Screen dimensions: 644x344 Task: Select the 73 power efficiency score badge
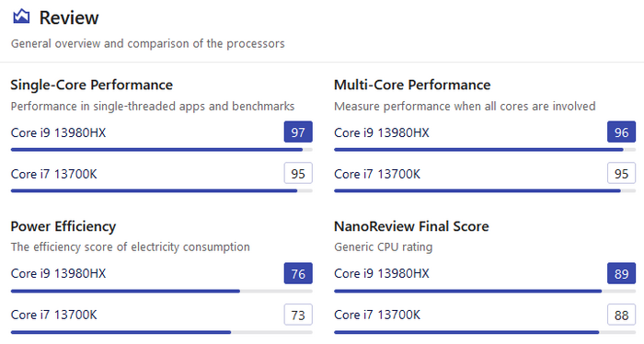[298, 315]
